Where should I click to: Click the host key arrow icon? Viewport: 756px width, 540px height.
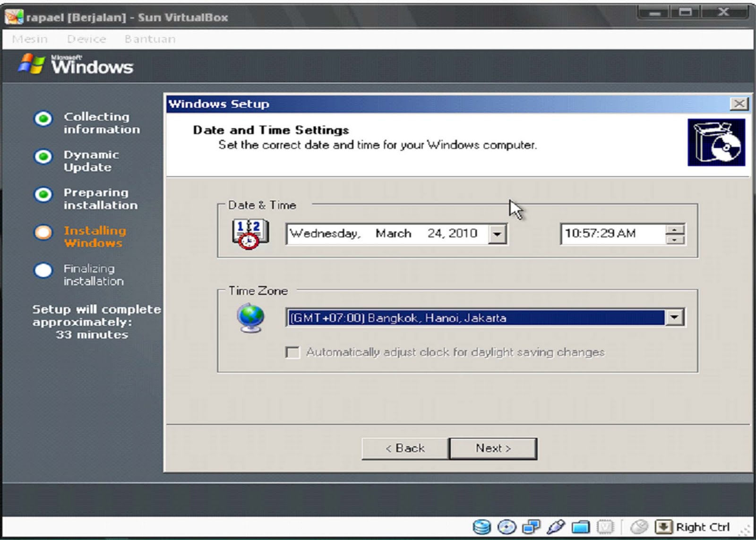(x=664, y=527)
